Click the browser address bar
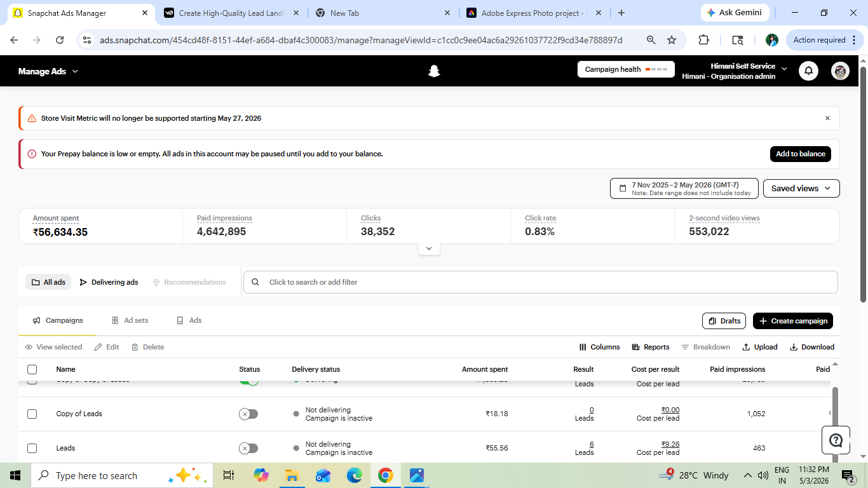Screen dimensions: 868x488 click(360, 40)
